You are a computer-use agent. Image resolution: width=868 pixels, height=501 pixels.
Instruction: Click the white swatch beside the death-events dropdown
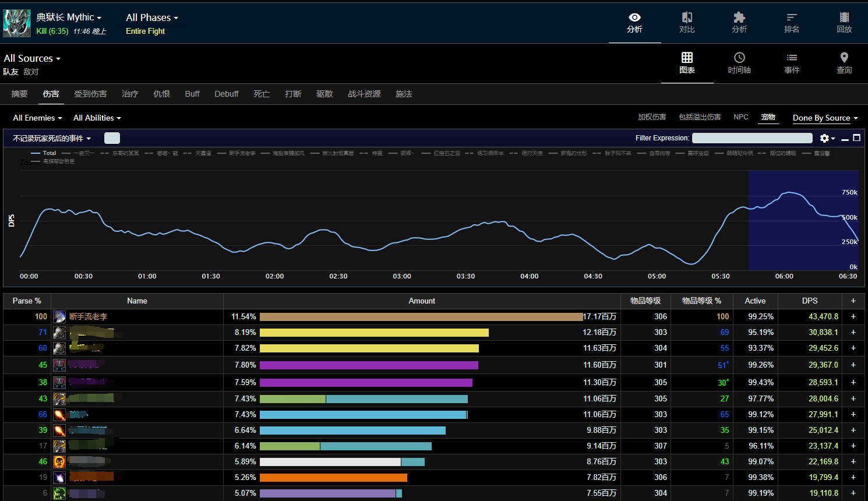[112, 138]
